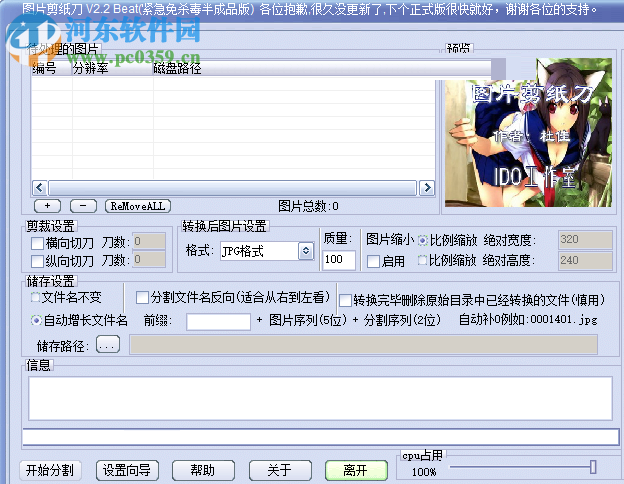The image size is (624, 484).
Task: Click the horizontal scrollbar track of the image list
Action: pos(232,187)
